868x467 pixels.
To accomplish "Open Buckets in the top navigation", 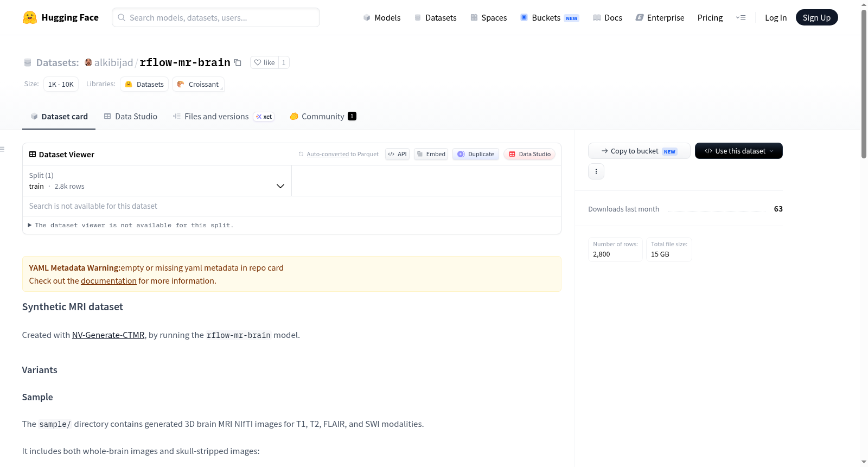I will click(550, 17).
